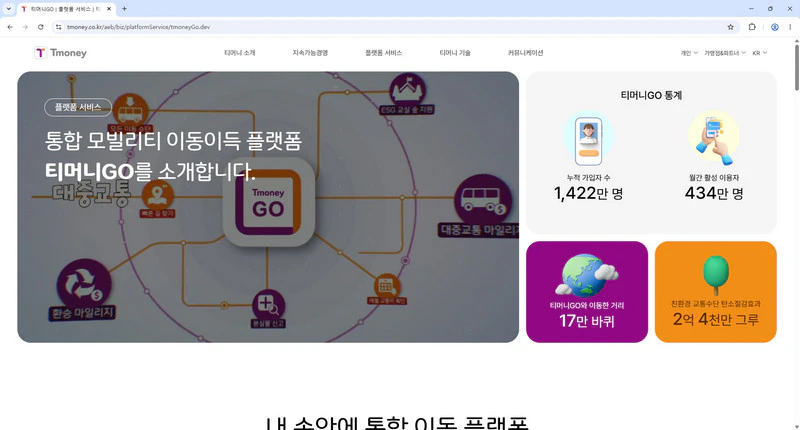Open a new browser tab

(x=124, y=9)
